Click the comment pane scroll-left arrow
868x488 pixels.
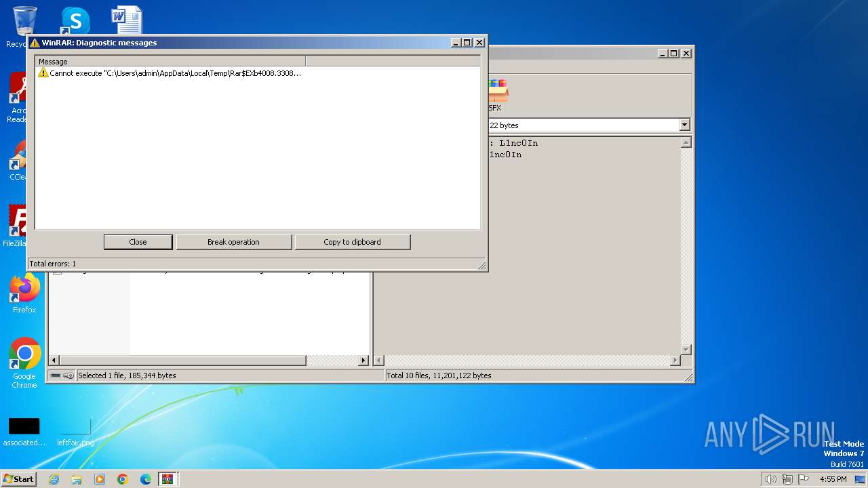tap(379, 361)
